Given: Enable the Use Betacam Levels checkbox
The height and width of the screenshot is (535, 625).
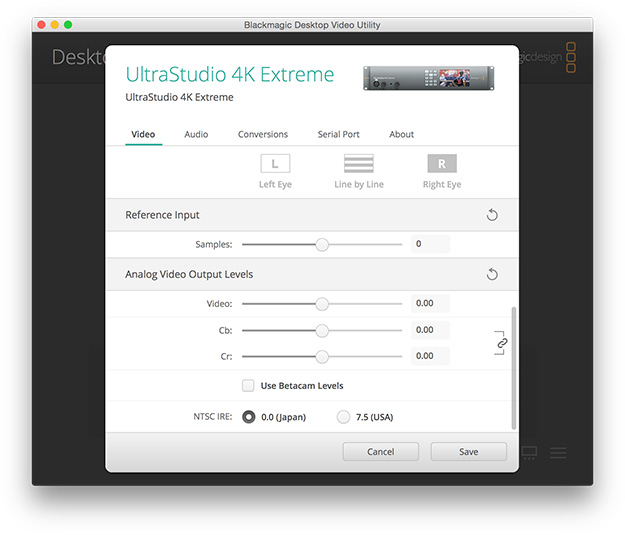Looking at the screenshot, I should [x=248, y=386].
